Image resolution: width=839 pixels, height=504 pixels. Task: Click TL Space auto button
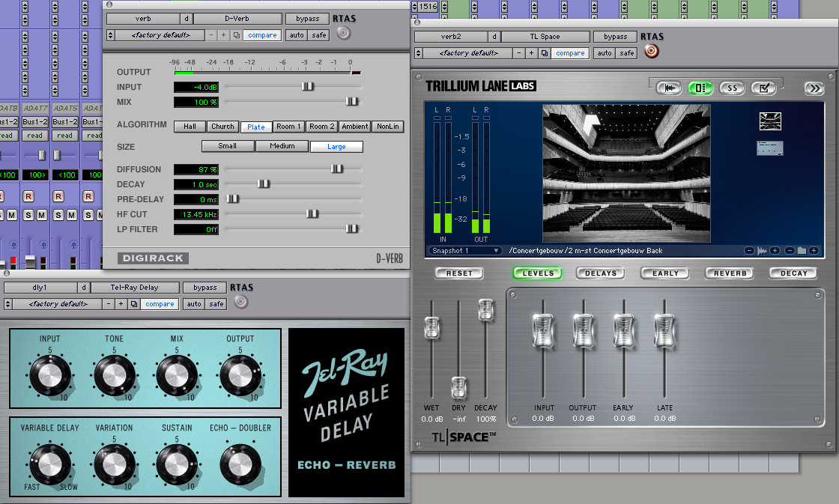604,53
